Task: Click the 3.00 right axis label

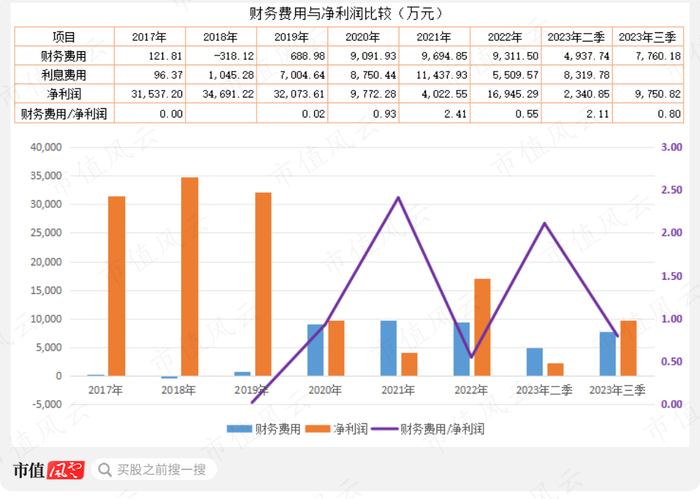Action: [x=671, y=147]
